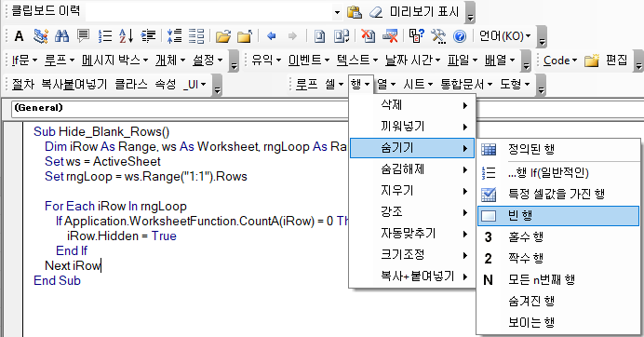Click the double document copy icon
The height and width of the screenshot is (337, 644).
[x=342, y=36]
